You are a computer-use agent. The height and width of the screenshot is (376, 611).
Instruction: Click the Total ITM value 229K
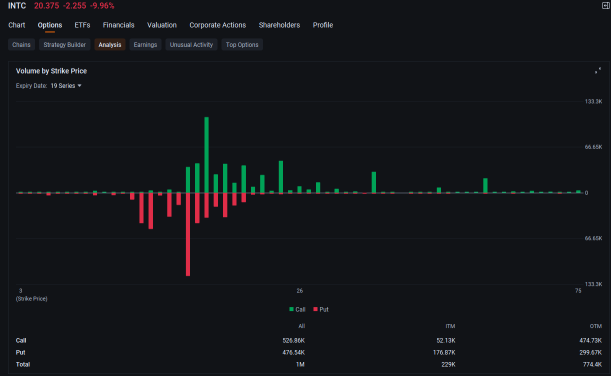(449, 365)
